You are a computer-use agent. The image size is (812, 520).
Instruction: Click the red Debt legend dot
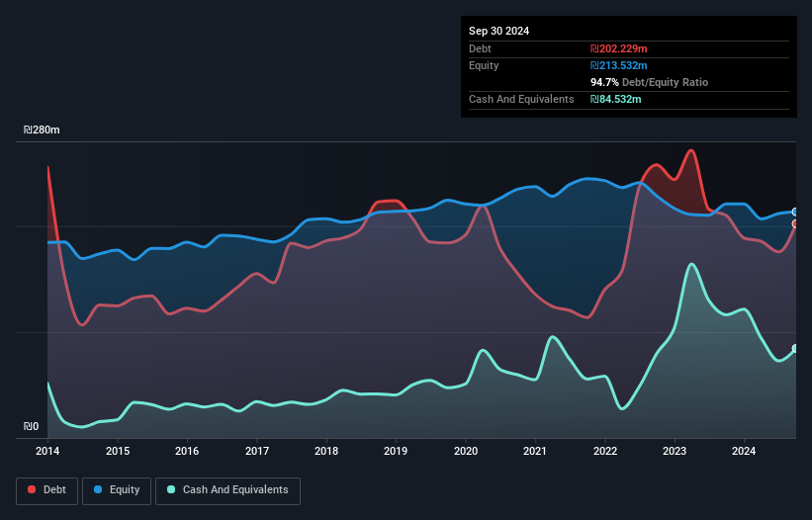[x=32, y=489]
